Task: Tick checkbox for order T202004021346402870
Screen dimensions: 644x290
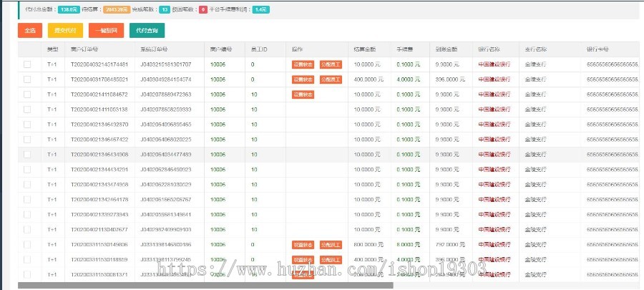Action: [x=27, y=125]
